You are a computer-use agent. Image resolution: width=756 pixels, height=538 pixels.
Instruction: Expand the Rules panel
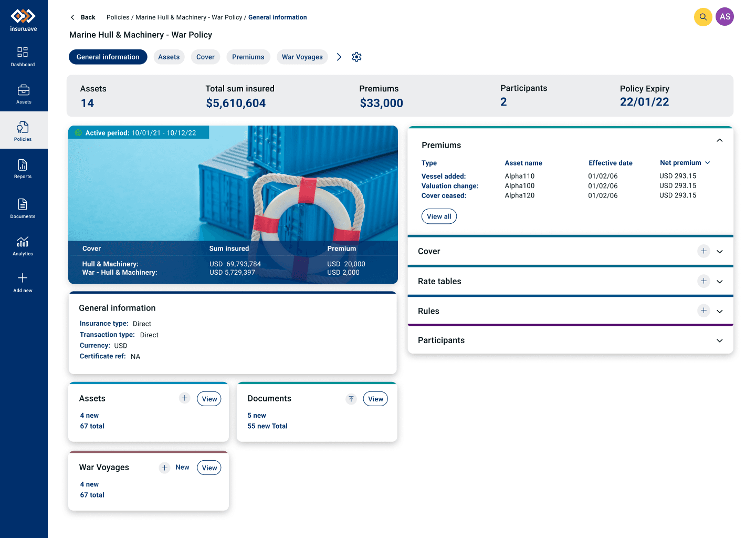pyautogui.click(x=720, y=311)
